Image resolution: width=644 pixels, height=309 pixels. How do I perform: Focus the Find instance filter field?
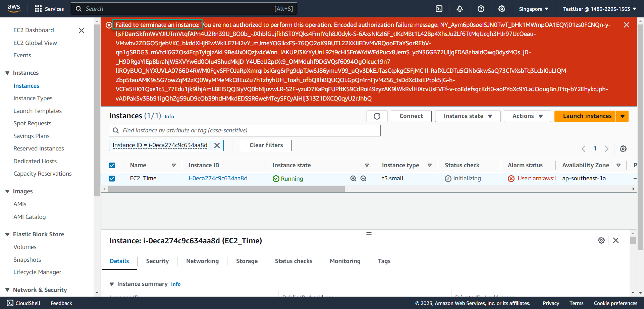pos(245,131)
